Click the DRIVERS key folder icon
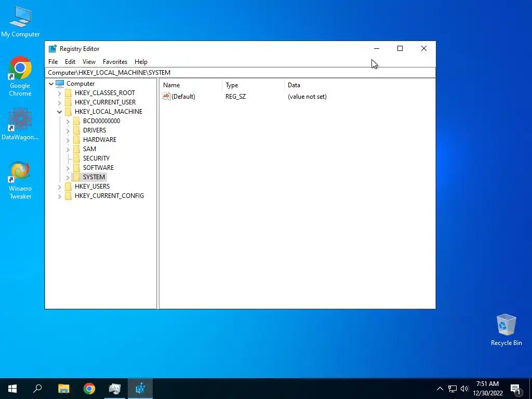The width and height of the screenshot is (532, 399). [77, 130]
